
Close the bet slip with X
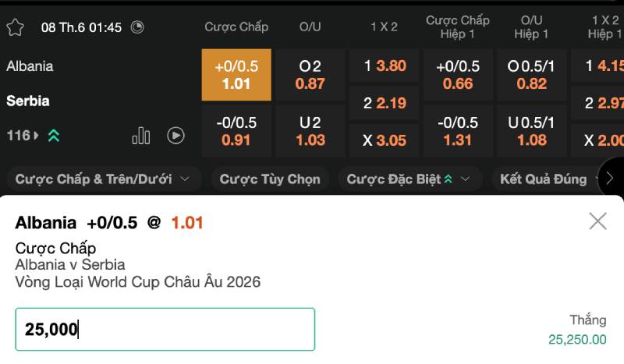click(597, 221)
